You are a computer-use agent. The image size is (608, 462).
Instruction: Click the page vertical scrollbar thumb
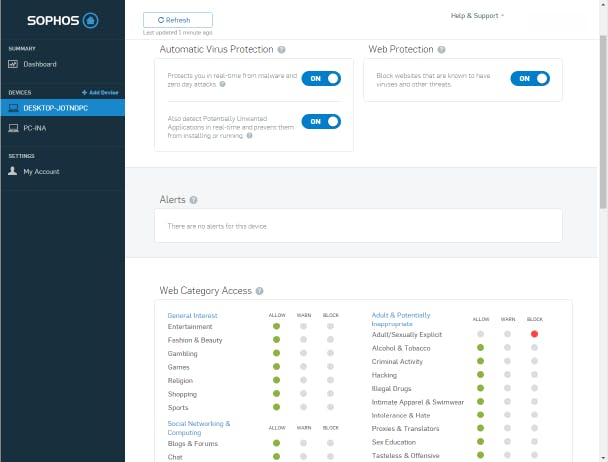coord(603,122)
